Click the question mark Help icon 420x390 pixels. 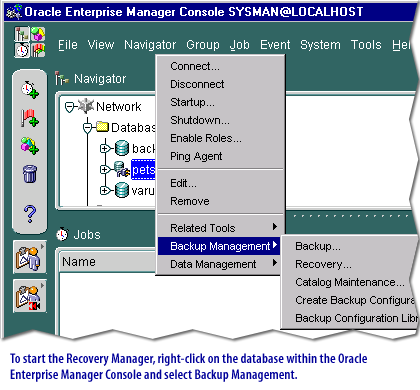pyautogui.click(x=30, y=214)
